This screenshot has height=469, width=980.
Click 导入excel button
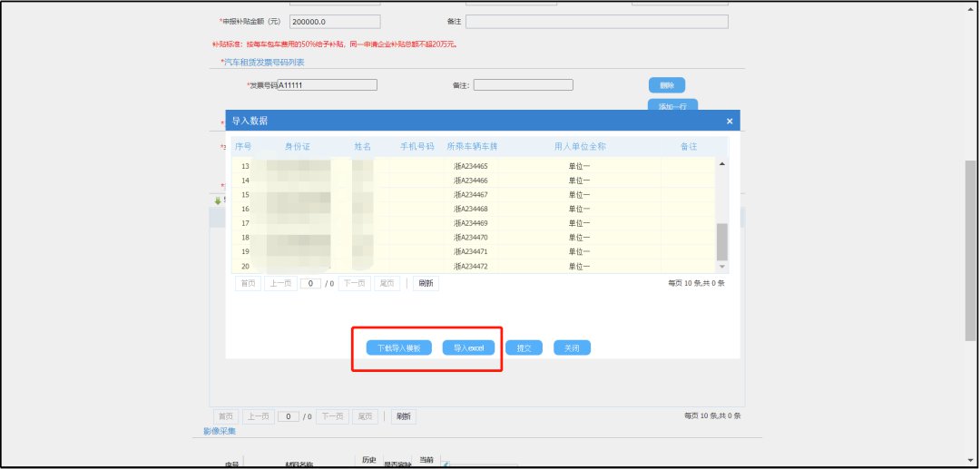[469, 348]
